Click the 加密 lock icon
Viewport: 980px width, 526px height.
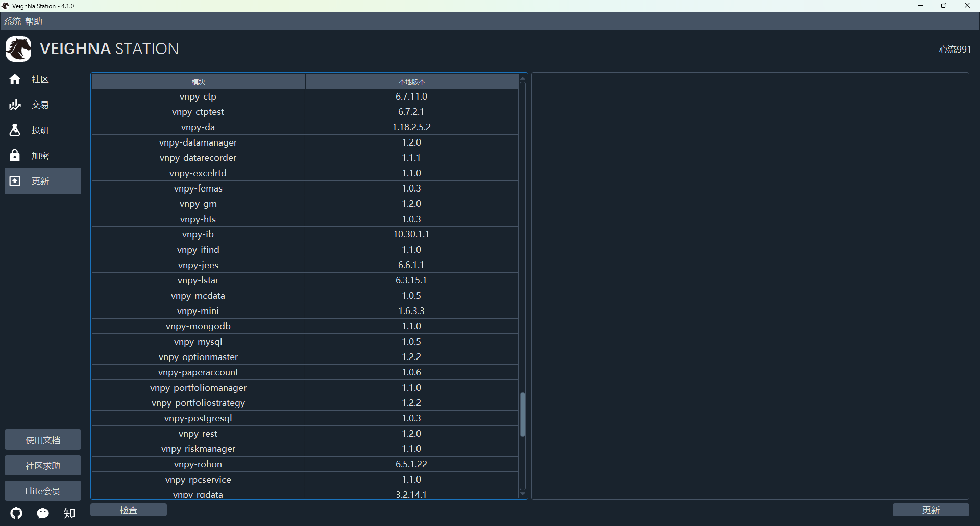click(15, 156)
